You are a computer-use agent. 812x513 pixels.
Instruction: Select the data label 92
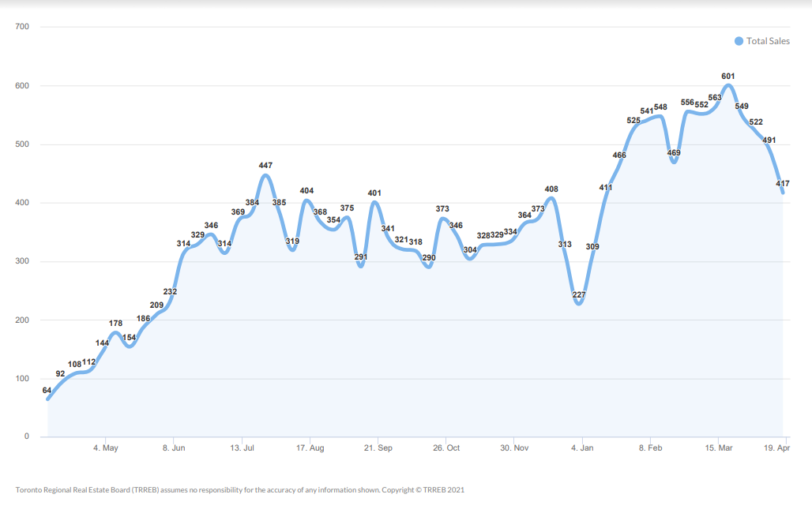(60, 374)
